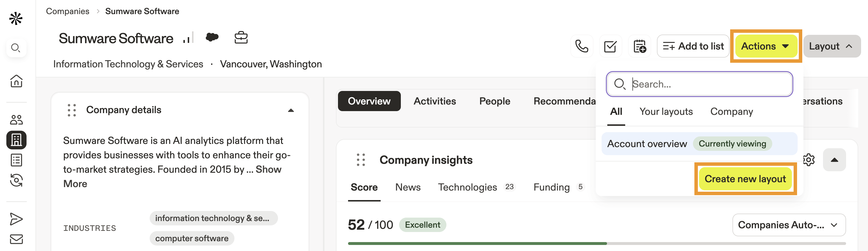The width and height of the screenshot is (868, 251).
Task: Open Company insights settings gear
Action: (808, 160)
